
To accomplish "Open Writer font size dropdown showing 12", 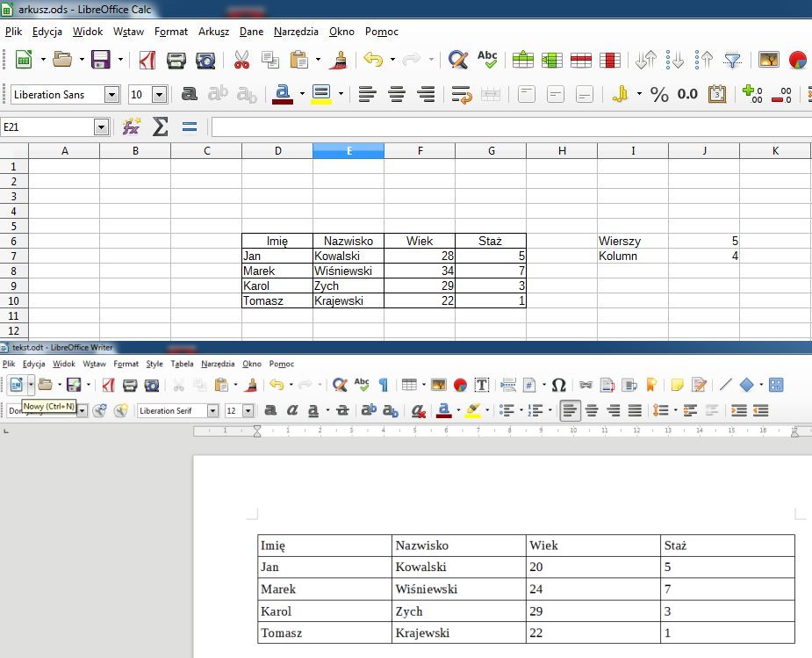I will (248, 410).
